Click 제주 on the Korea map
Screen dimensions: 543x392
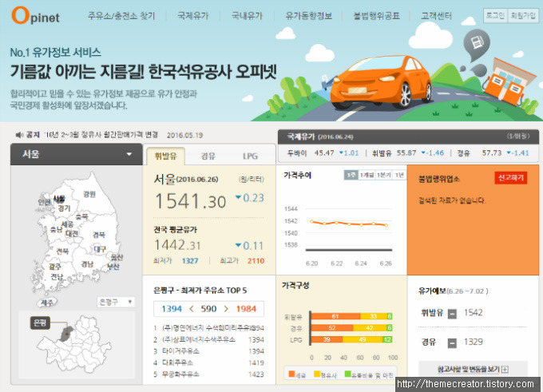pyautogui.click(x=47, y=303)
